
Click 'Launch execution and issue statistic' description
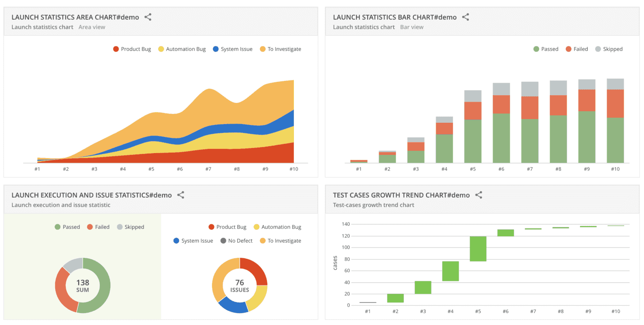61,205
